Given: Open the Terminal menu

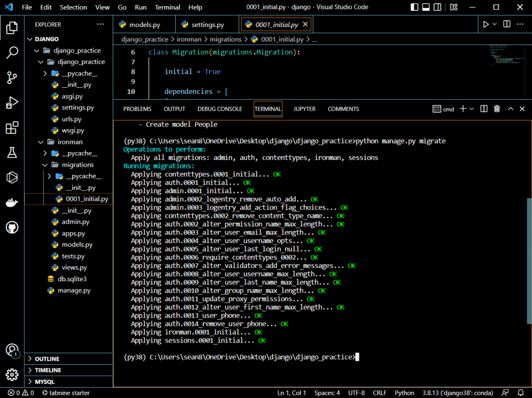Looking at the screenshot, I should pos(167,7).
